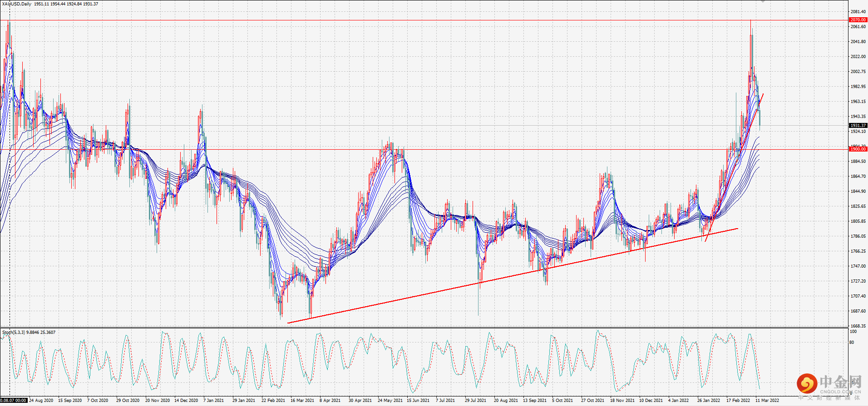Click the 1864.70 price axis value
Image resolution: width=868 pixels, height=406 pixels.
pyautogui.click(x=858, y=176)
